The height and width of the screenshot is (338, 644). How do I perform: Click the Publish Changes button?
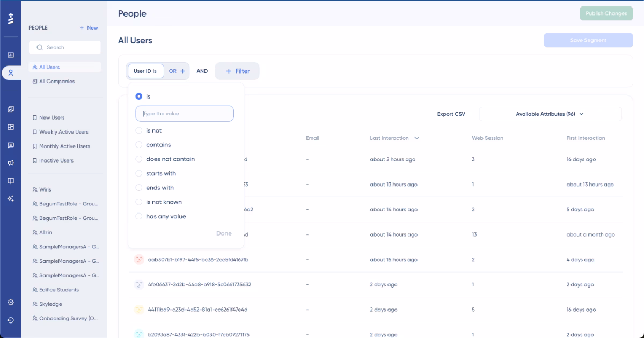(x=606, y=13)
